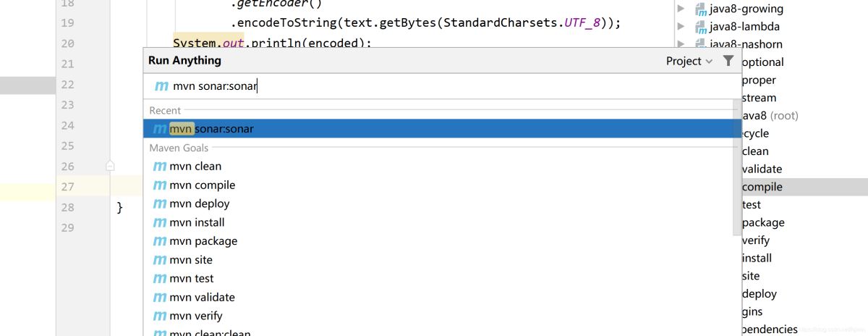Select the mvn site goal
Screen dimensions: 868x336
coord(191,260)
